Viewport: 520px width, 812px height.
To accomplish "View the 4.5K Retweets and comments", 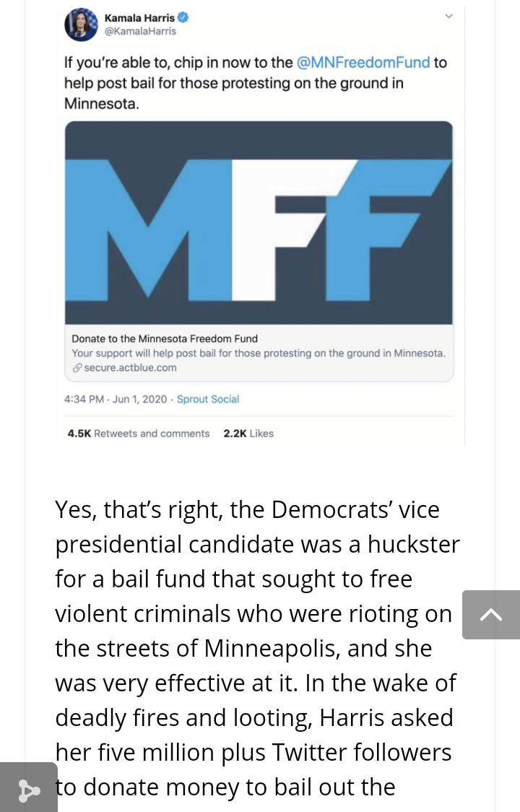I will [138, 433].
